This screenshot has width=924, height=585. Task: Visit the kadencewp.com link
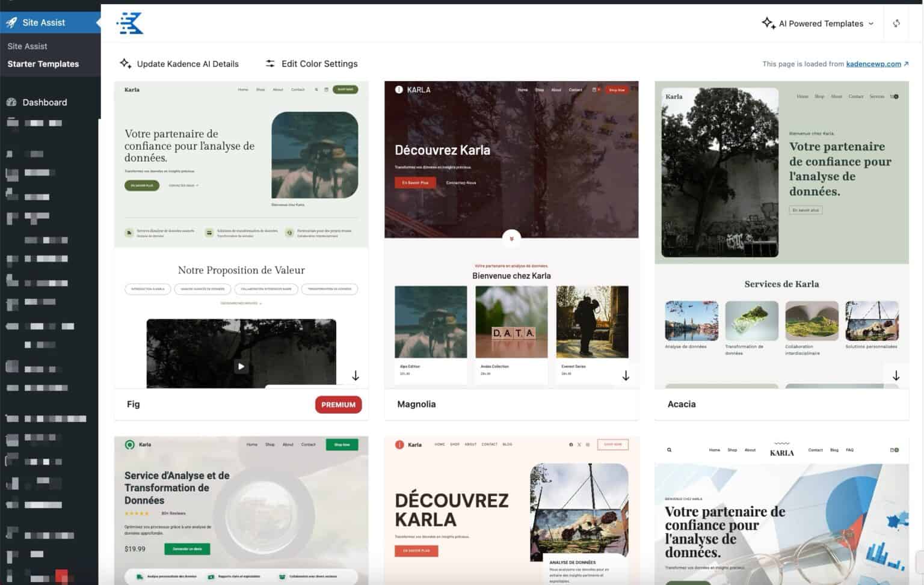click(x=875, y=64)
